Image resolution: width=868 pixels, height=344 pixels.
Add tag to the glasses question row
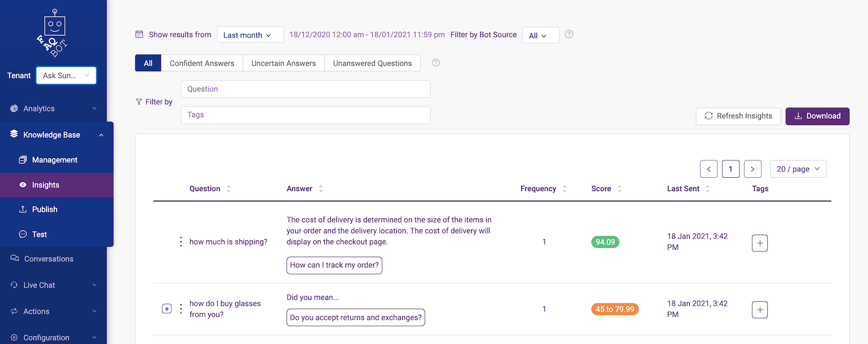[760, 310]
